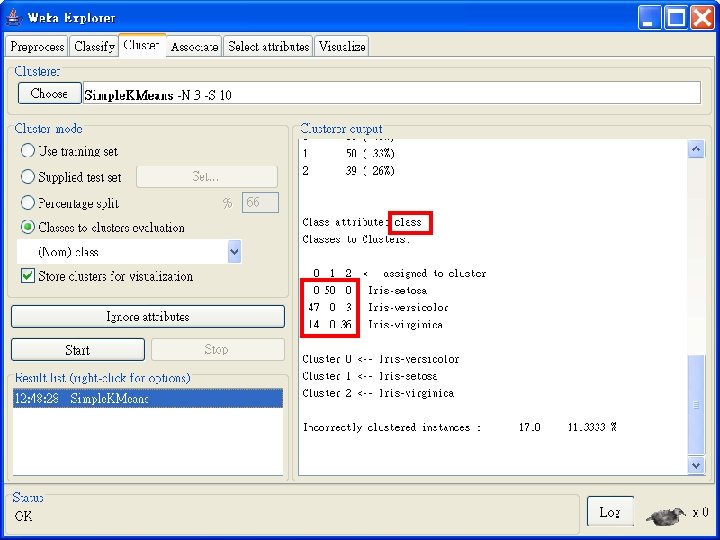Open the Cluster tab
The width and height of the screenshot is (720, 540).
pos(142,45)
